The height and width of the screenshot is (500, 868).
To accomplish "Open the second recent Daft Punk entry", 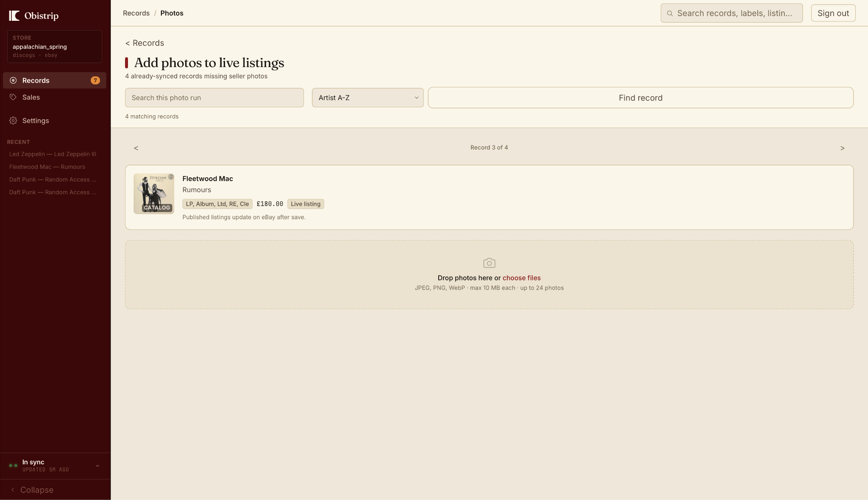I will (x=53, y=192).
